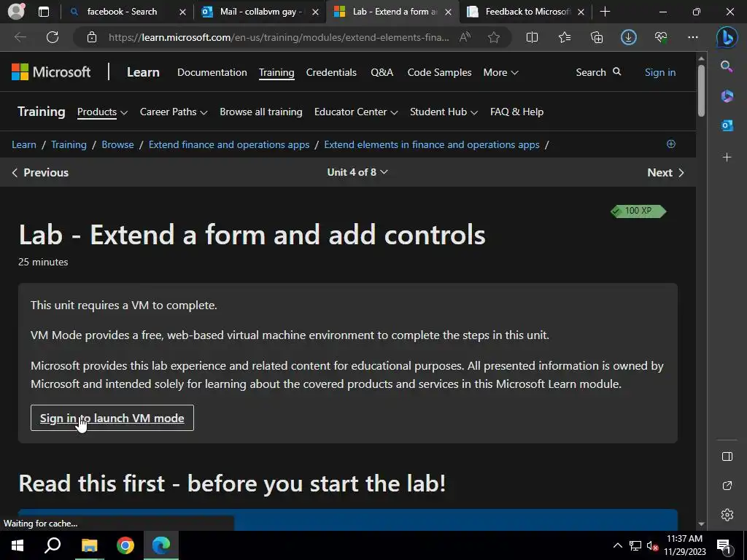Launch Google Chrome from taskbar

[125, 545]
